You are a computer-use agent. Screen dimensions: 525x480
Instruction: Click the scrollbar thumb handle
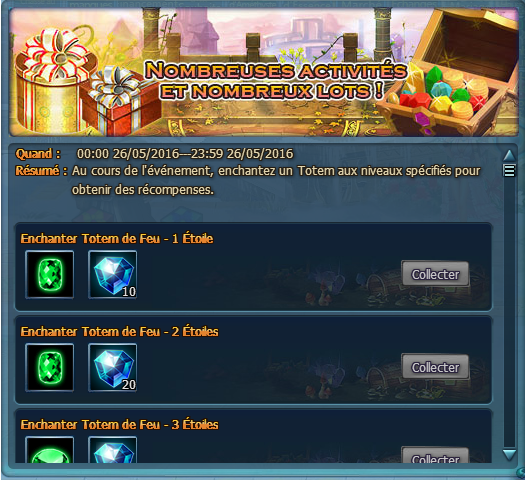point(509,171)
